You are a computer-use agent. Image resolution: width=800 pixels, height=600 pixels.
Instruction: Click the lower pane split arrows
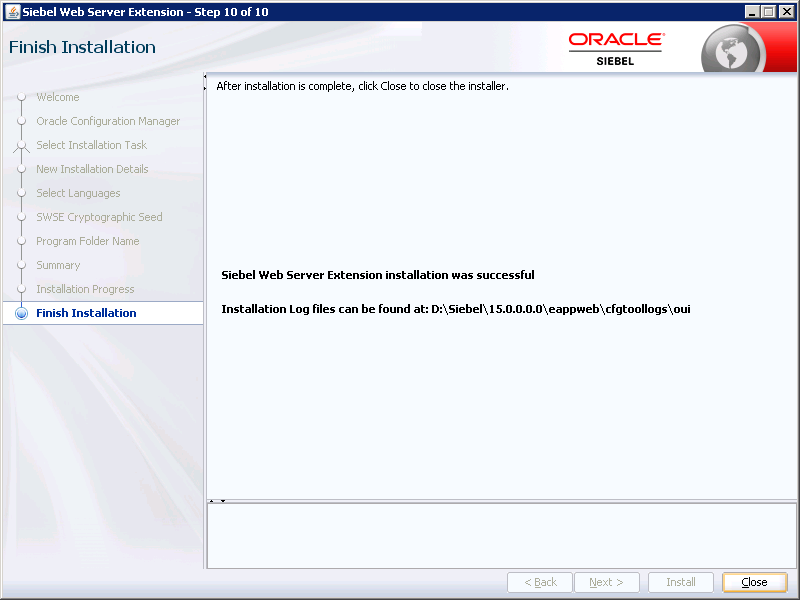[217, 501]
